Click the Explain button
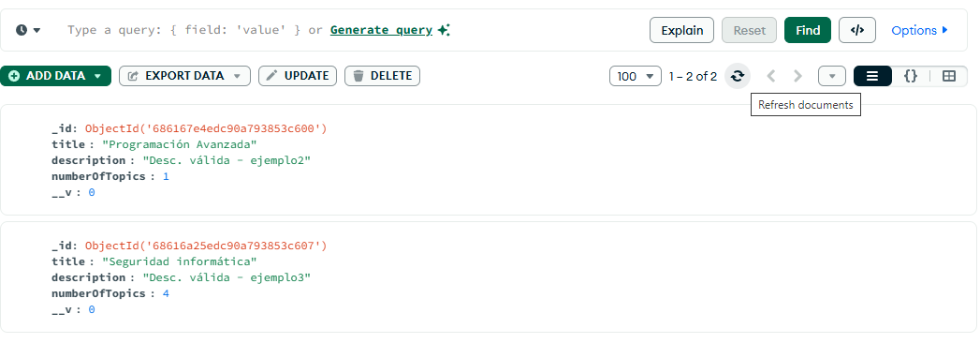 click(681, 30)
